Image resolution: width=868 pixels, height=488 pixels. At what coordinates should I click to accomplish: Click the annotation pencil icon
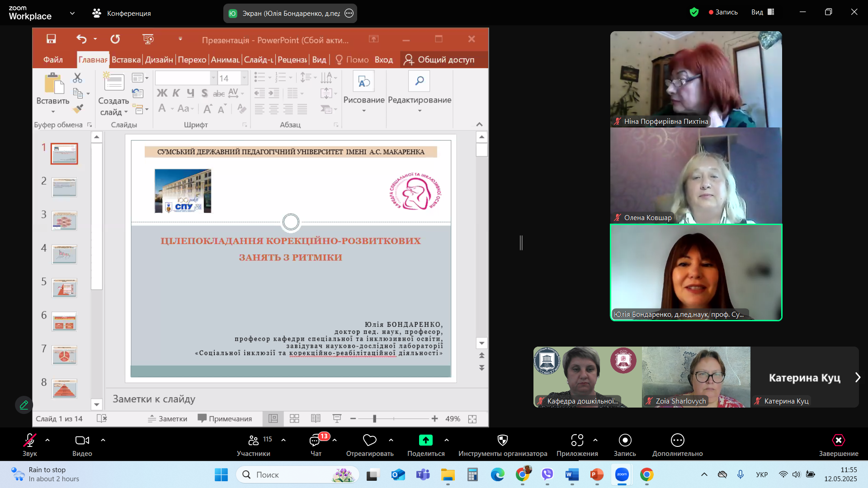24,405
